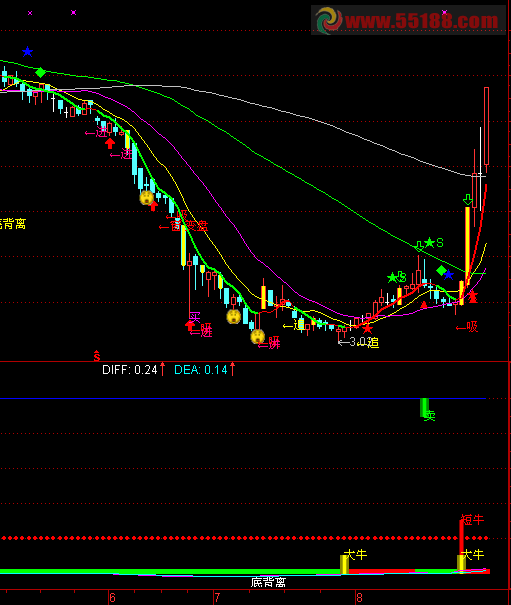Viewport: 511px width, 605px height.
Task: Click the blue star beside green diamond
Action: click(448, 275)
